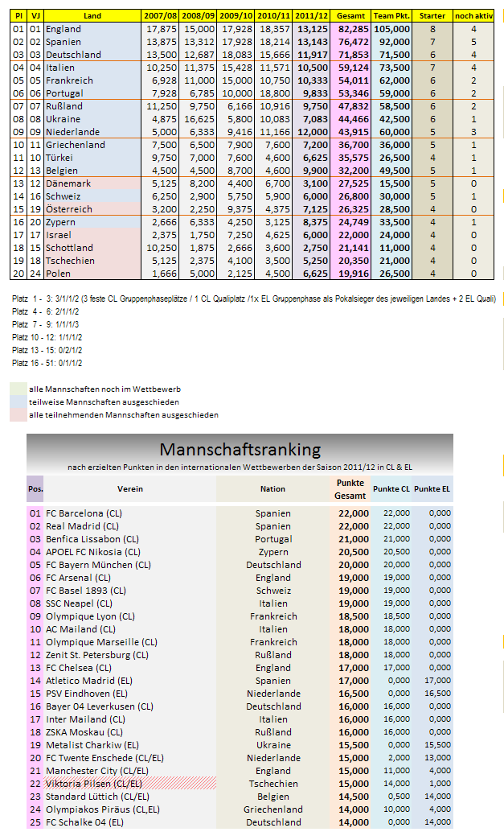This screenshot has width=504, height=836.
Task: Click the 'Platz 4 - 6: 2/1/1/2' line
Action: coord(45,311)
